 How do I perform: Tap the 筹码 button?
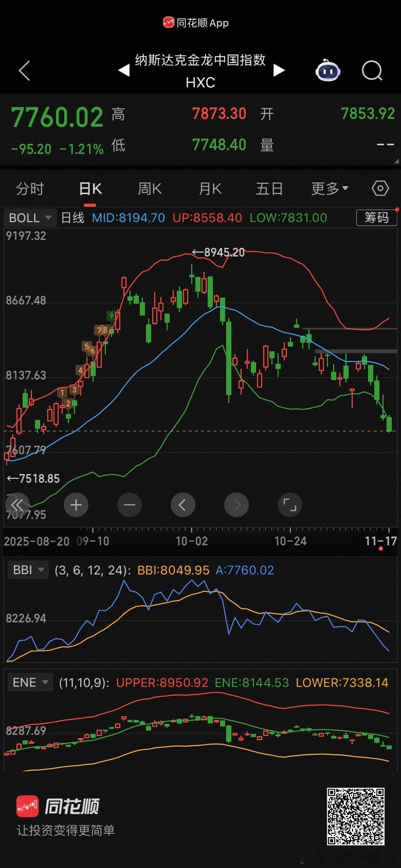click(376, 218)
